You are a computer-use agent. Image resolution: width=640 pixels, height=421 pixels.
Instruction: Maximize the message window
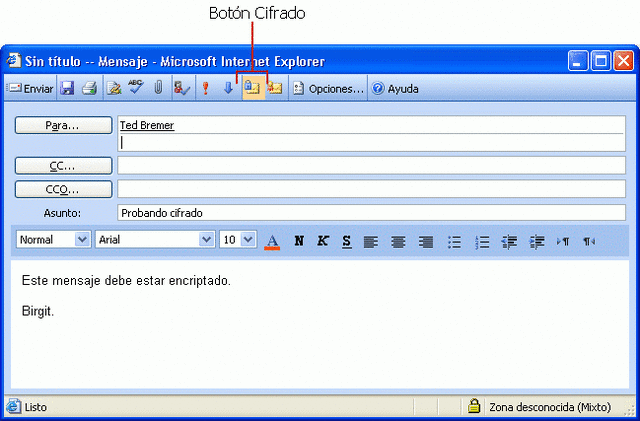[x=601, y=61]
